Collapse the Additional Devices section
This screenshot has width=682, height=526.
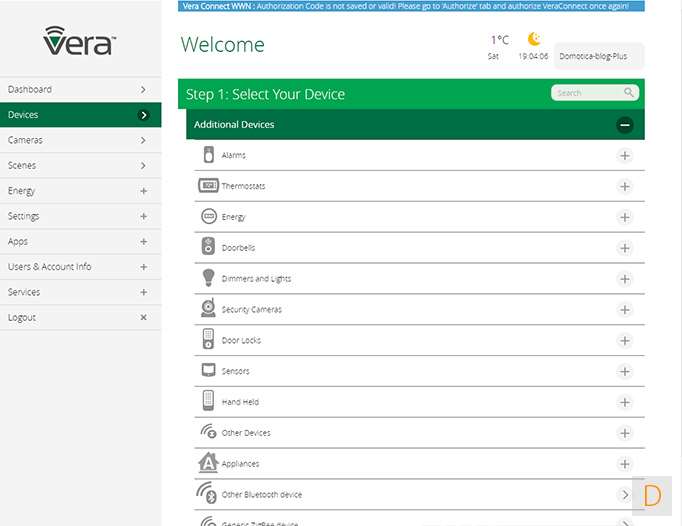pos(625,125)
